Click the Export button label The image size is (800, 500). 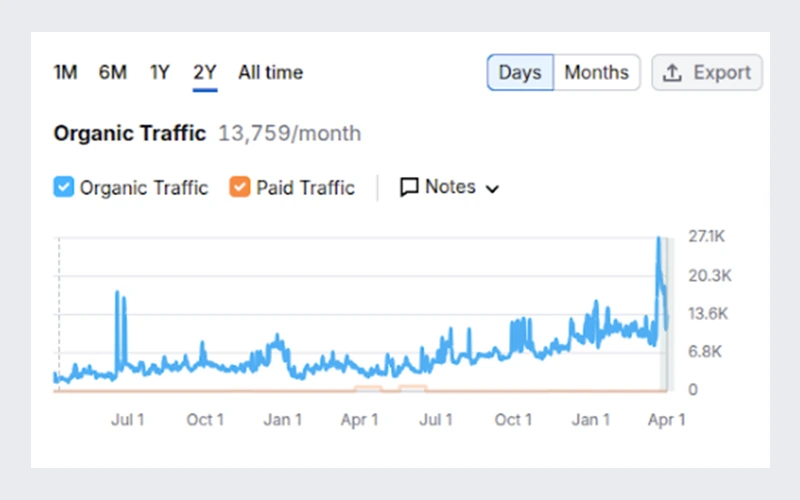click(721, 73)
